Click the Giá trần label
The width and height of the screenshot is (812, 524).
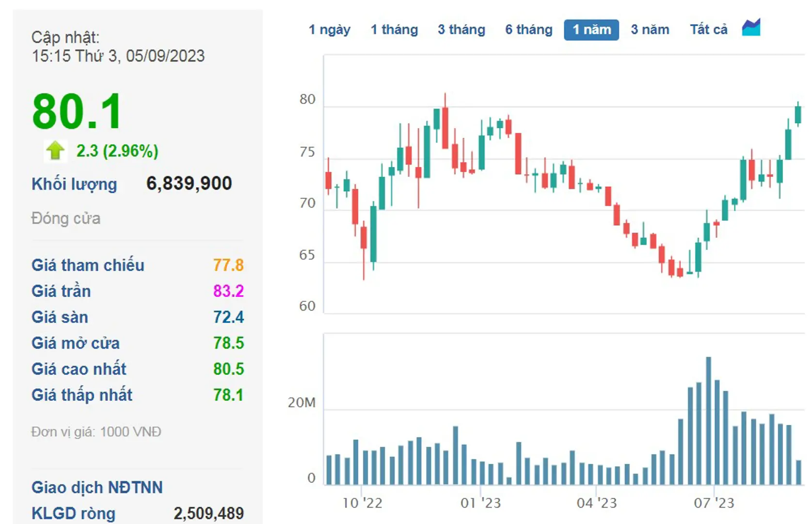[x=61, y=291]
